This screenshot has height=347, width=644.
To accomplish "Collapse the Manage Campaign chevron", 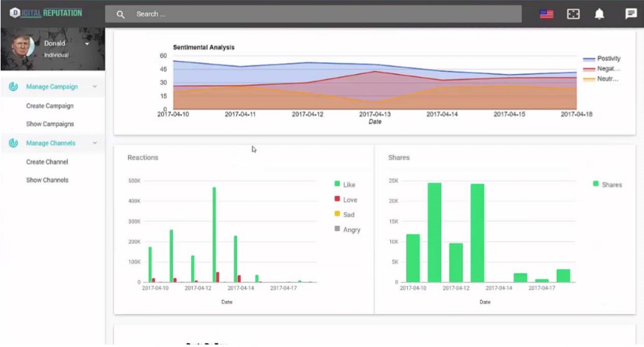I will coord(94,88).
